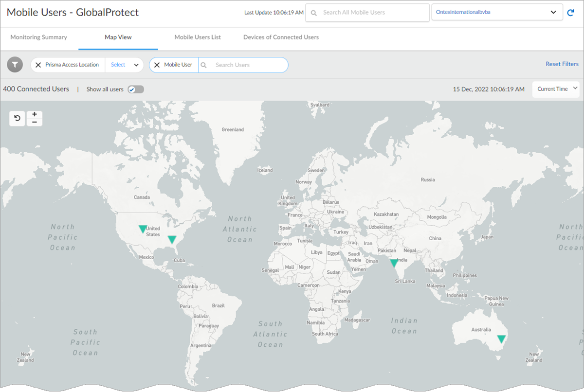Switch to the Monitoring Summary tab
Screen dimensions: 584x392
[39, 37]
